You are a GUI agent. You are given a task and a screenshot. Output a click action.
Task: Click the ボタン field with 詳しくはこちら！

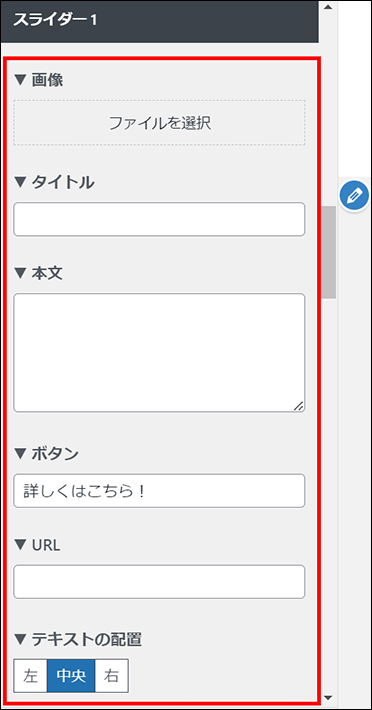click(159, 490)
